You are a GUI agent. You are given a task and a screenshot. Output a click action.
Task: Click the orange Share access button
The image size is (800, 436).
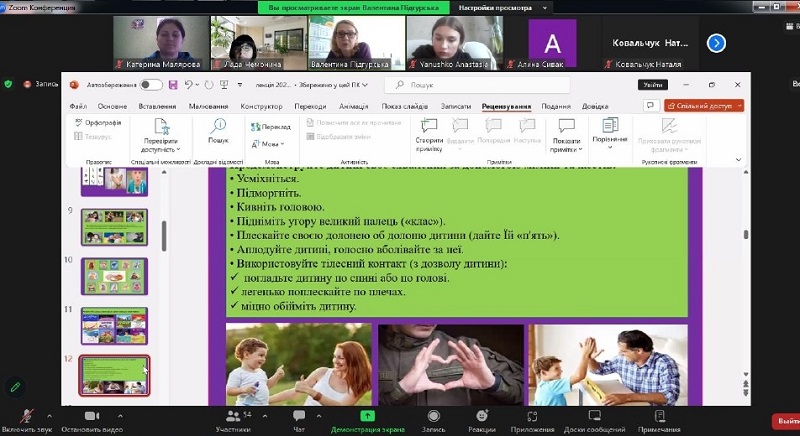[x=704, y=105]
